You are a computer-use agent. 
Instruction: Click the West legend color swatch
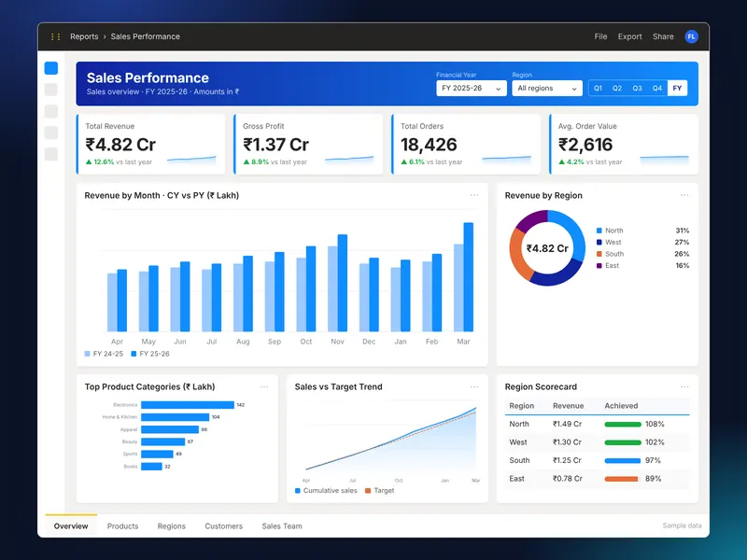(x=599, y=243)
